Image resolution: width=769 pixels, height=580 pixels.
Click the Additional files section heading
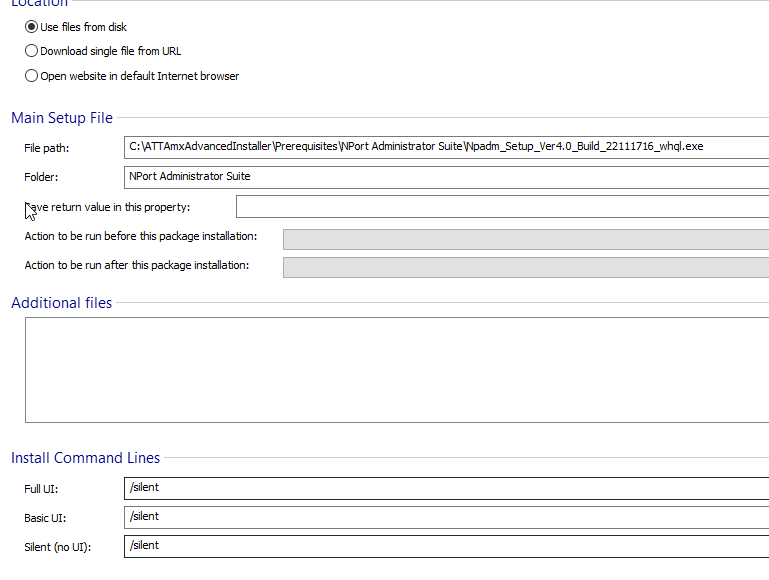[62, 303]
